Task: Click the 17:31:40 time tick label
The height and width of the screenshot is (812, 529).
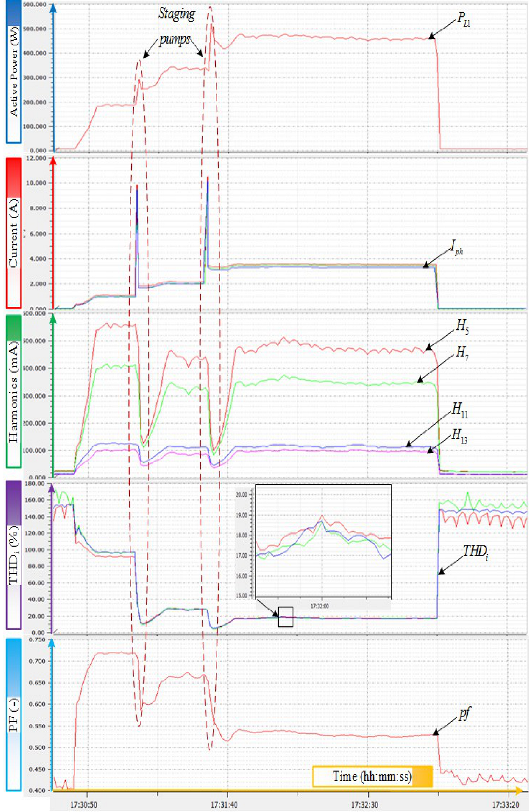Action: (x=224, y=805)
